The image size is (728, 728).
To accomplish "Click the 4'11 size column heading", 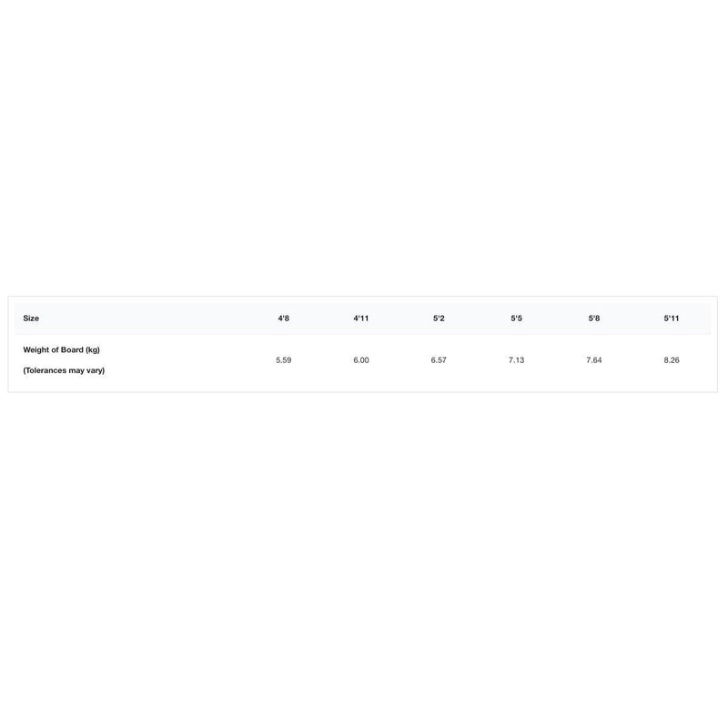I will tap(361, 318).
